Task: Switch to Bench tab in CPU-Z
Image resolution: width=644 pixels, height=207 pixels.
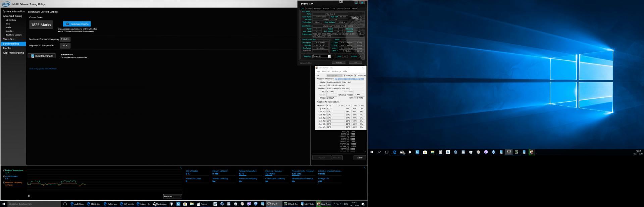Action: (347, 9)
